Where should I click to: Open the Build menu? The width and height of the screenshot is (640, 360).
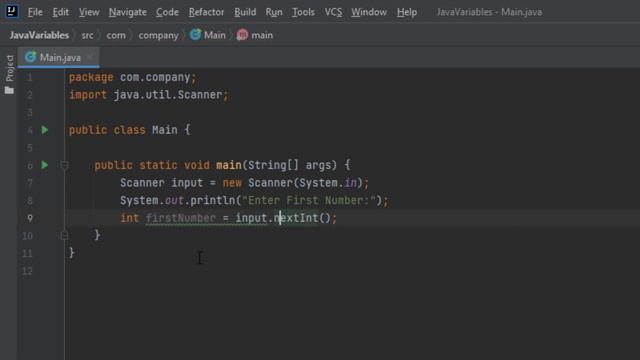[245, 12]
